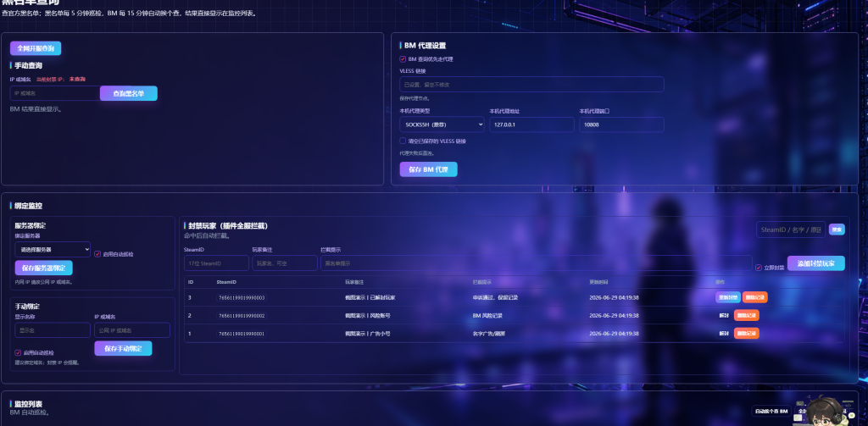This screenshot has width=868, height=426.
Task: Click 解封 for player ID 2
Action: click(724, 315)
